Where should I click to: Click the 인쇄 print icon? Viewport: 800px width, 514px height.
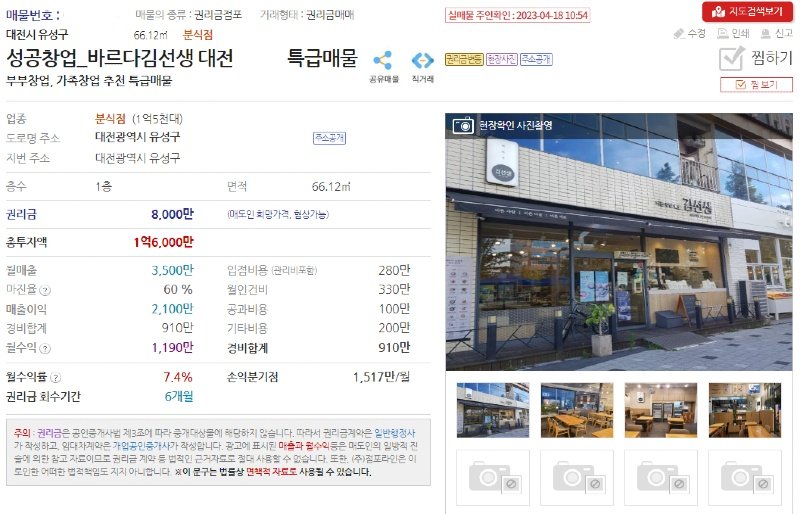click(722, 34)
